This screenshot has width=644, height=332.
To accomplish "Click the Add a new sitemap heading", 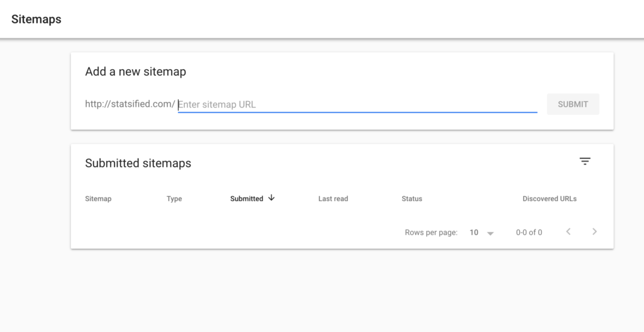I will tap(136, 72).
